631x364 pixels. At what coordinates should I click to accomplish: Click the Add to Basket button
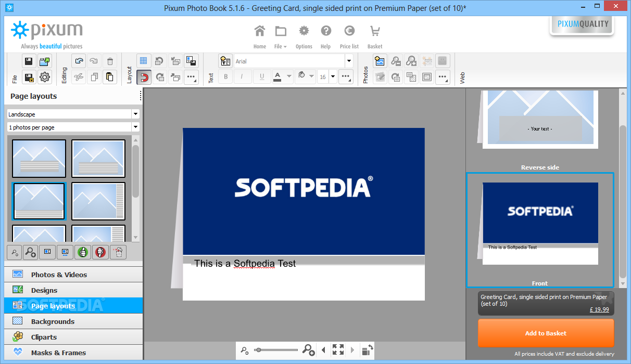[546, 333]
